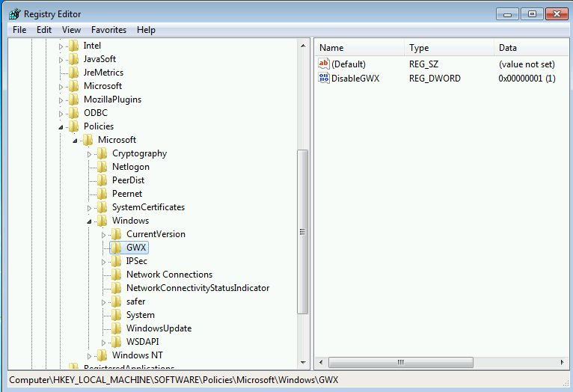Collapse the Policies tree node
The width and height of the screenshot is (573, 392).
61,127
